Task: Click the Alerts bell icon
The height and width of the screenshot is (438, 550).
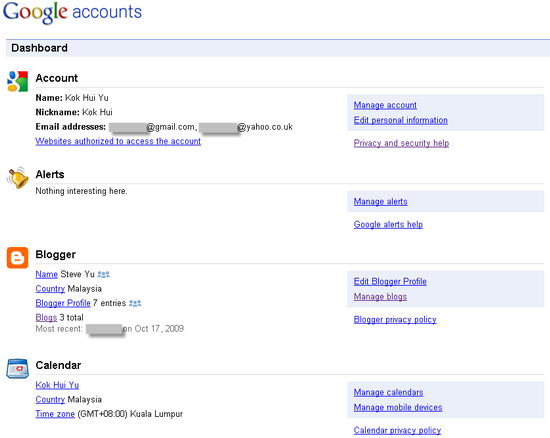Action: (x=18, y=177)
